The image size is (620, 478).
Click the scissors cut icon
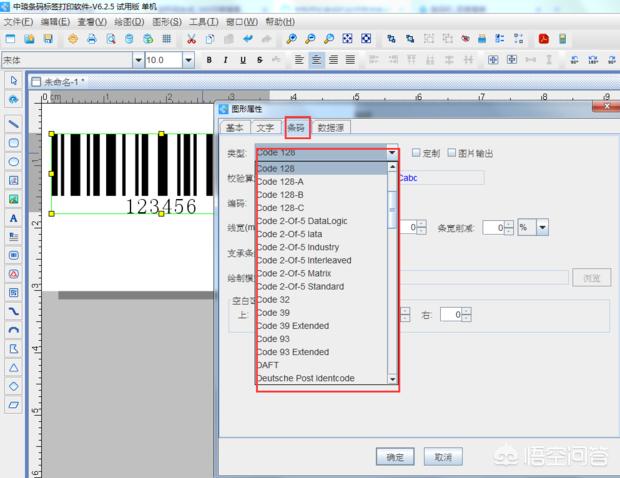pos(191,39)
